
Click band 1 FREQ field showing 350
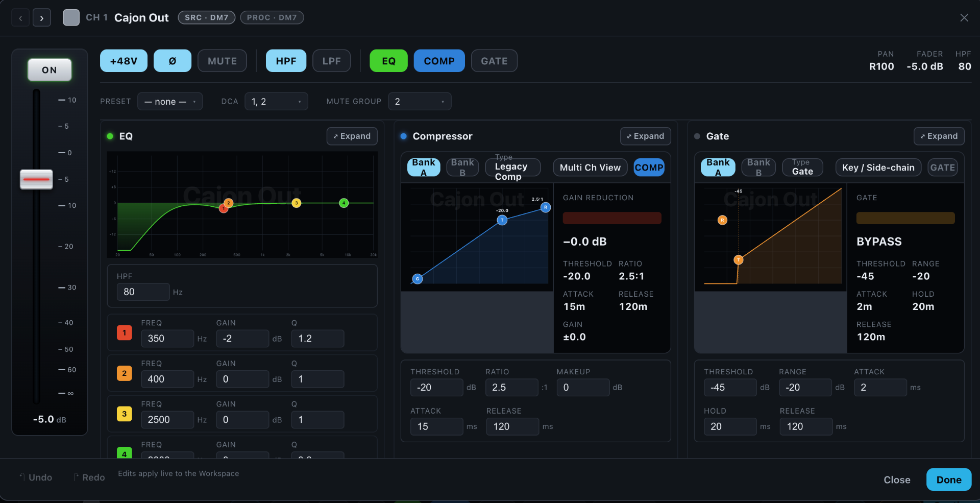click(167, 339)
